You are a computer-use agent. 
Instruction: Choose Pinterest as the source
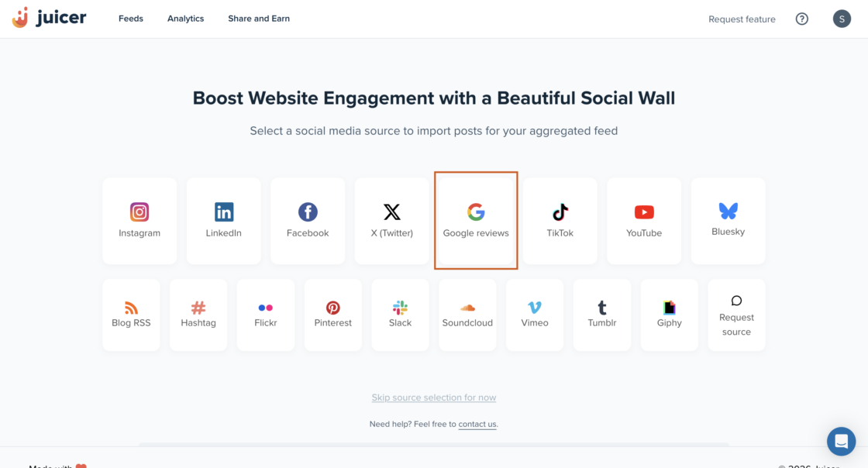click(x=333, y=315)
